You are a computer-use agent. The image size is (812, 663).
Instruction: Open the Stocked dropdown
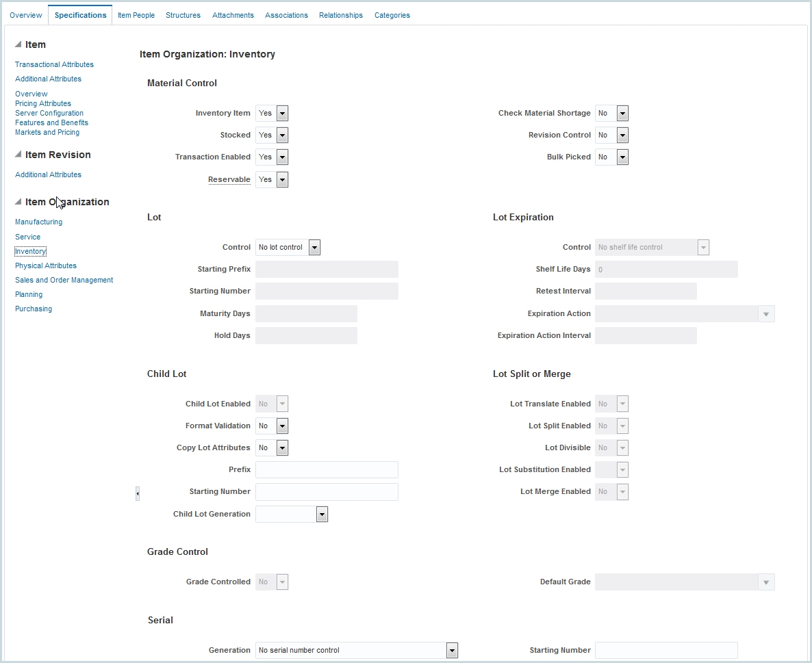282,135
